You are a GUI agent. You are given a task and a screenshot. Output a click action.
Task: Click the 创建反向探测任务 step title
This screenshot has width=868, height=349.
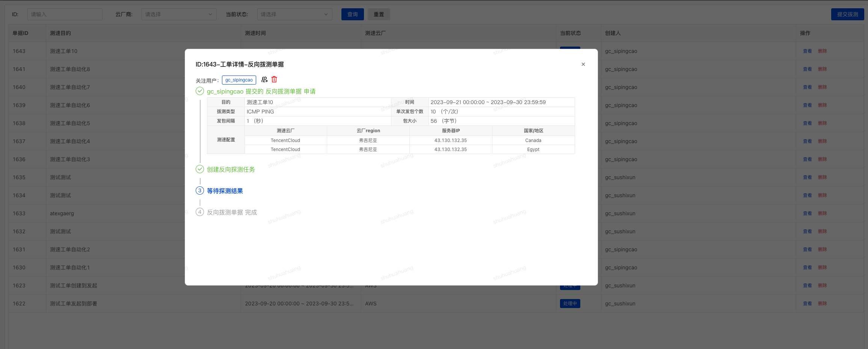click(231, 169)
